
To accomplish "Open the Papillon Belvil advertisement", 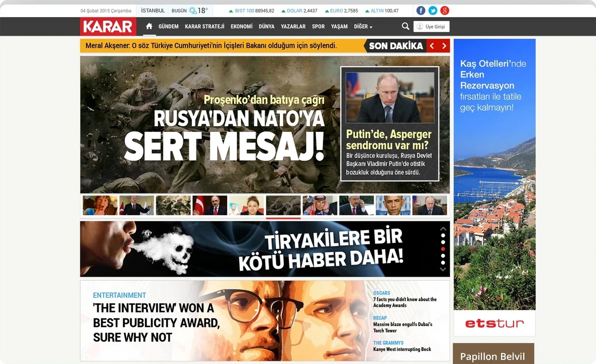I will [493, 354].
